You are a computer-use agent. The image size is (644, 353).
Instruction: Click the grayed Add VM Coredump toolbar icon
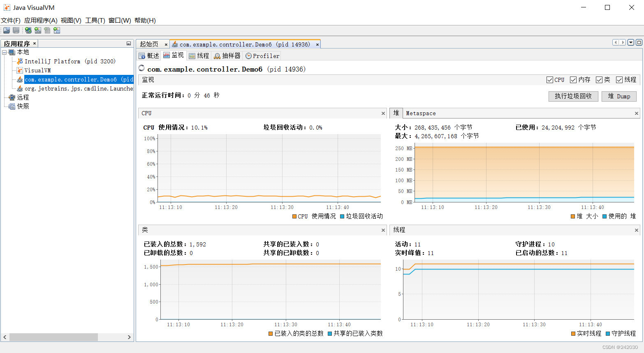click(x=47, y=30)
